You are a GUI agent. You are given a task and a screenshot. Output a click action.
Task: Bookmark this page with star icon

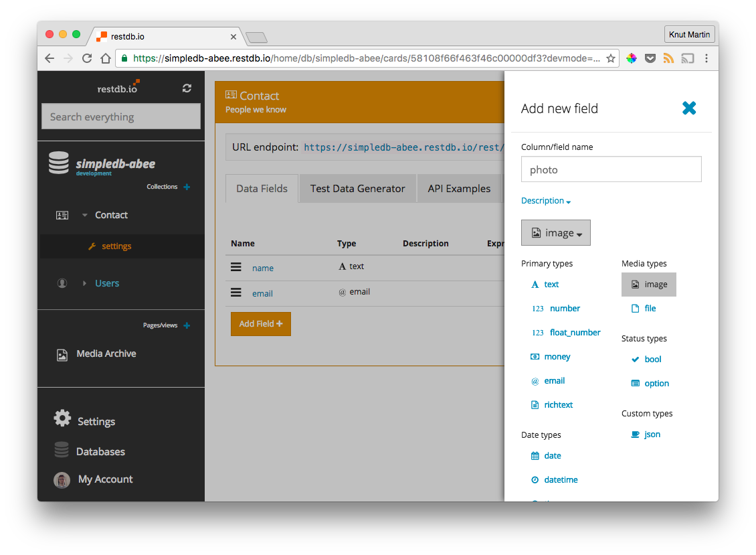(611, 58)
